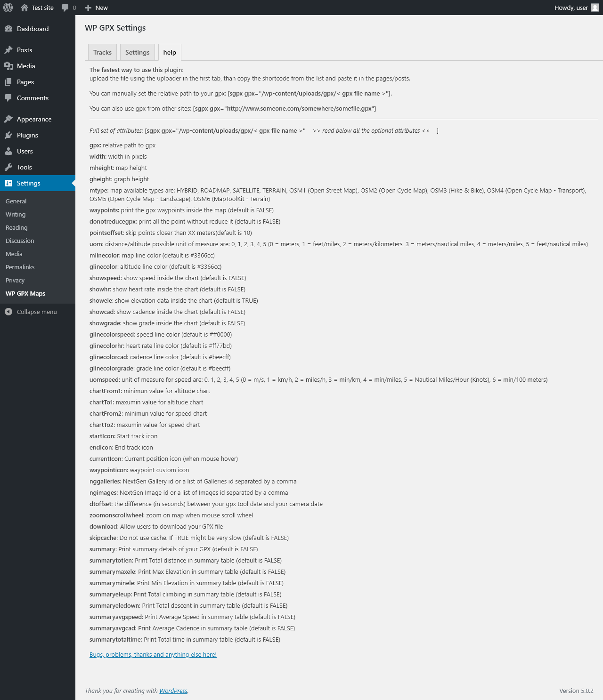The height and width of the screenshot is (700, 603).
Task: Open the Permalinks settings submenu item
Action: click(20, 267)
